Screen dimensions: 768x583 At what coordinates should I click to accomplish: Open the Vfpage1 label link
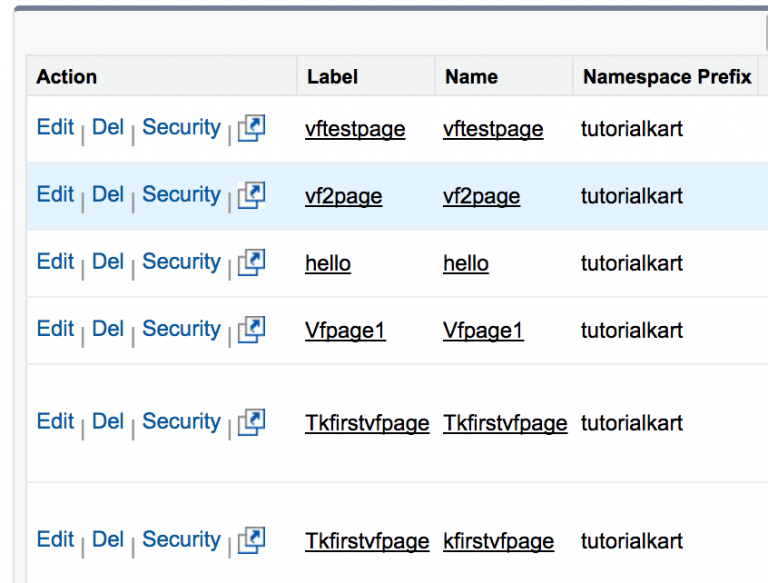point(345,330)
